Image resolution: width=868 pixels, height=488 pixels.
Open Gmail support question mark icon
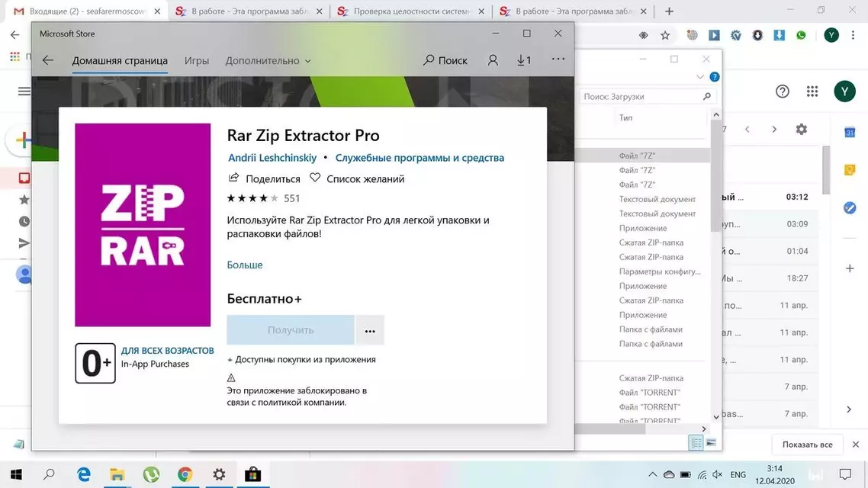pyautogui.click(x=783, y=91)
